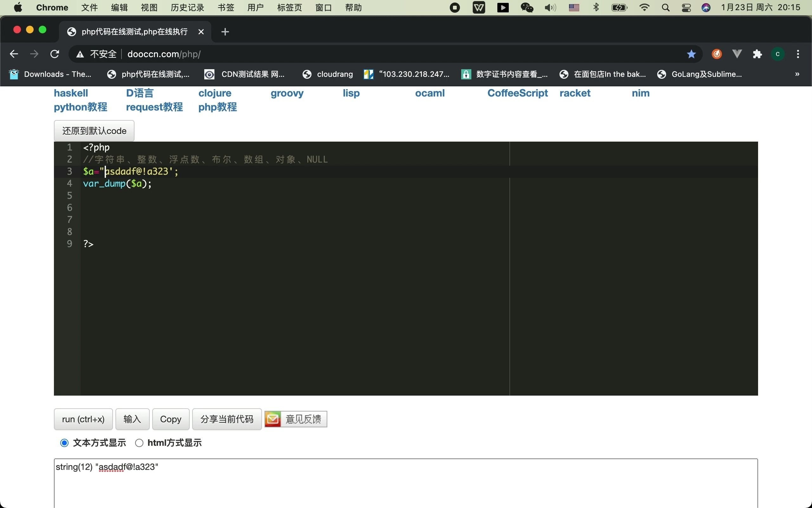Open the V-shaped extension icon
Viewport: 812px width, 508px height.
[737, 54]
